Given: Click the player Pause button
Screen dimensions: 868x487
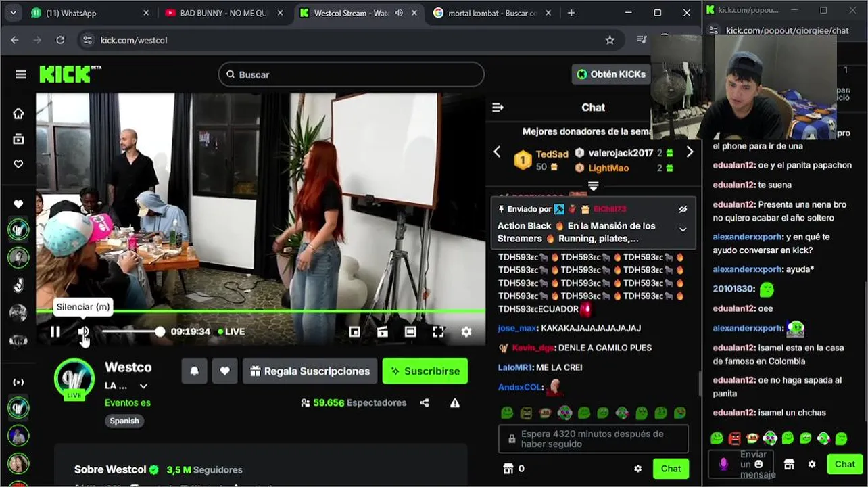Looking at the screenshot, I should (55, 331).
